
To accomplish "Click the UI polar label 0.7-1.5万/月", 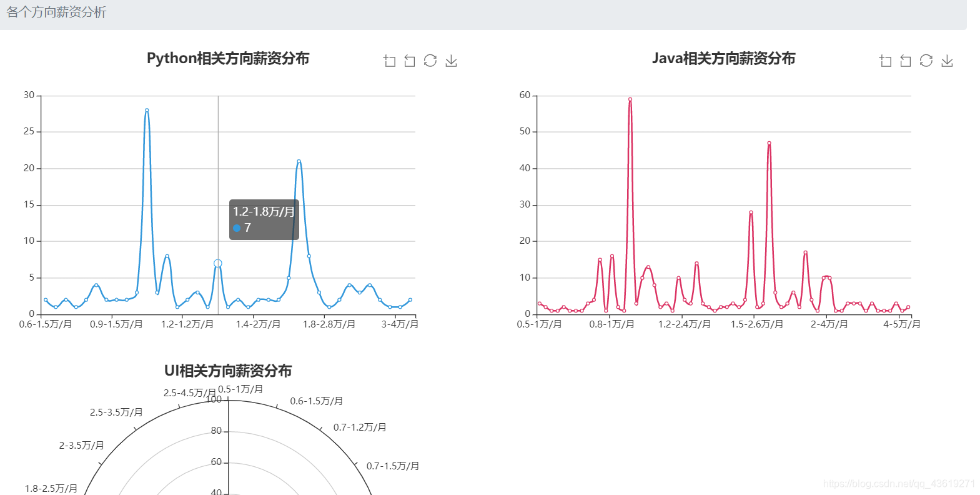I will [393, 466].
